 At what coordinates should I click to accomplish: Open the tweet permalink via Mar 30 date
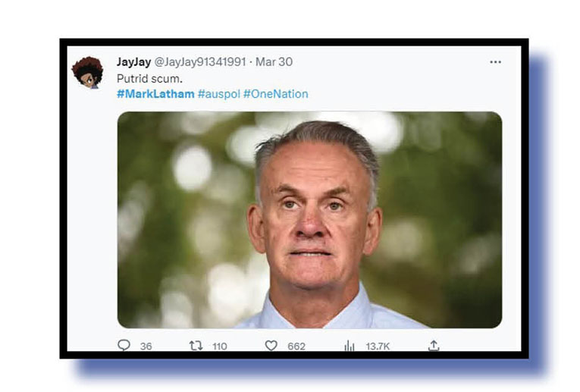click(274, 61)
